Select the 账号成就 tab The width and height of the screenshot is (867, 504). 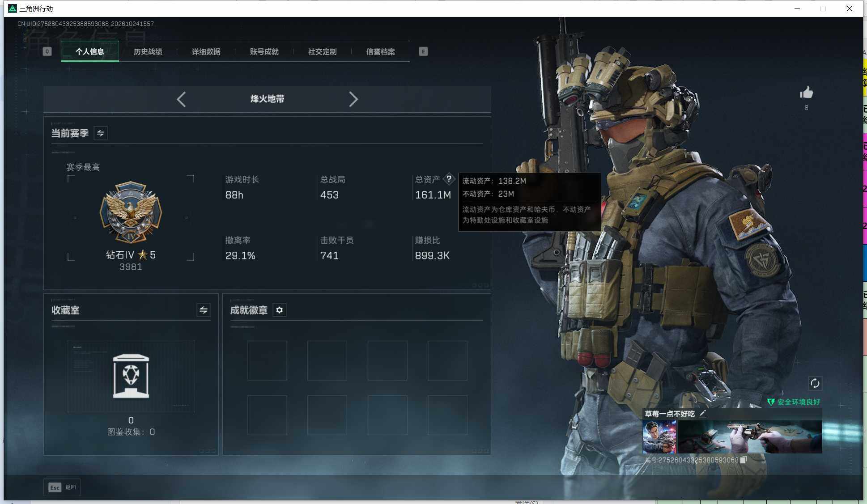point(264,51)
